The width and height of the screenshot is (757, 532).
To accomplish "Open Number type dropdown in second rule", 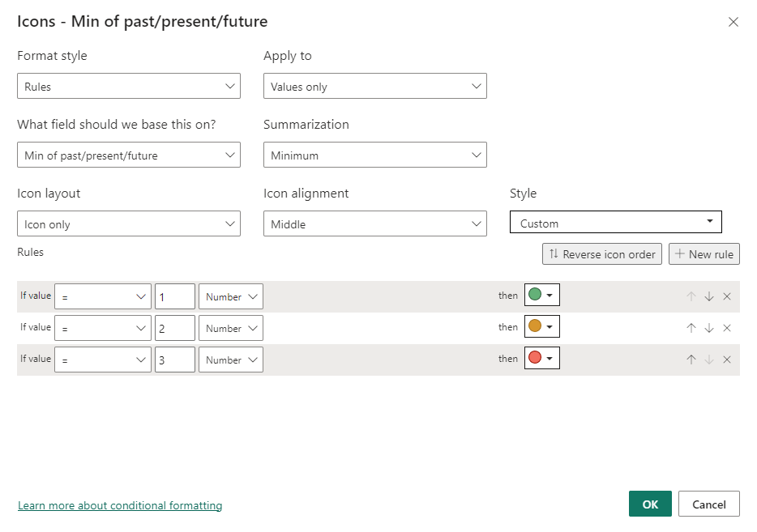I will coord(231,328).
